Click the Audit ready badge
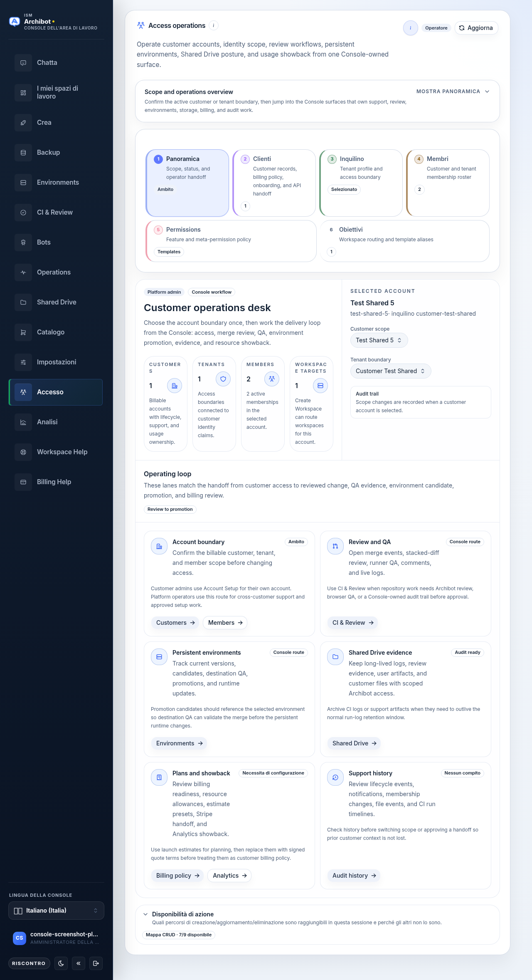Screen dimensions: 532x980 (x=468, y=652)
